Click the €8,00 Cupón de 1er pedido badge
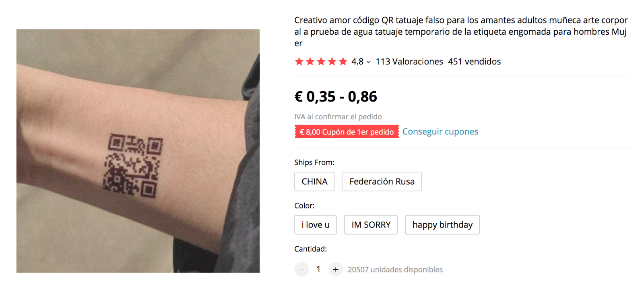The height and width of the screenshot is (285, 644). click(347, 132)
